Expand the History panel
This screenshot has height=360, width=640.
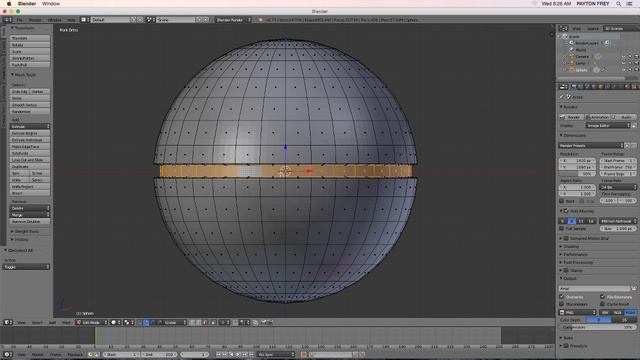20,240
